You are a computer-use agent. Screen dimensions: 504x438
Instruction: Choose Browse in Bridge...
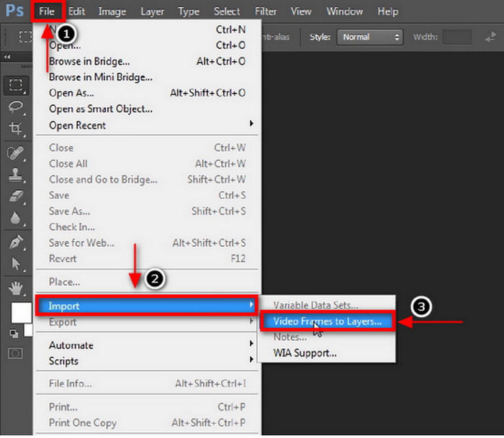tap(147, 61)
